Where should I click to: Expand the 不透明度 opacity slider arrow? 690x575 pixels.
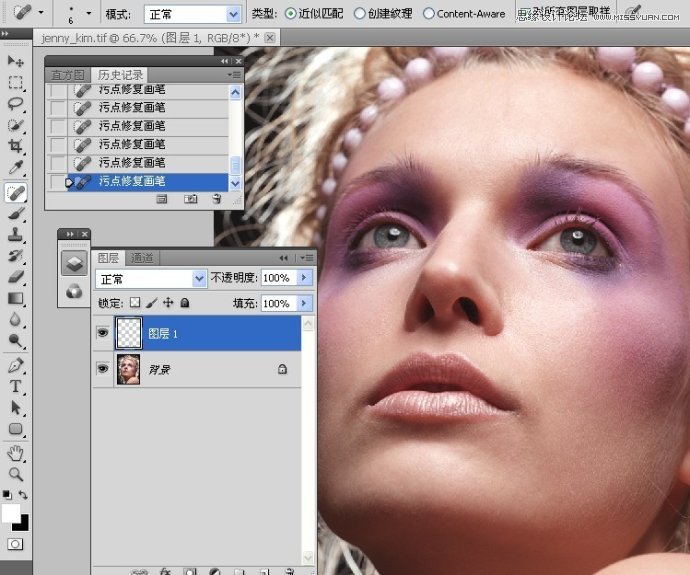tap(304, 277)
